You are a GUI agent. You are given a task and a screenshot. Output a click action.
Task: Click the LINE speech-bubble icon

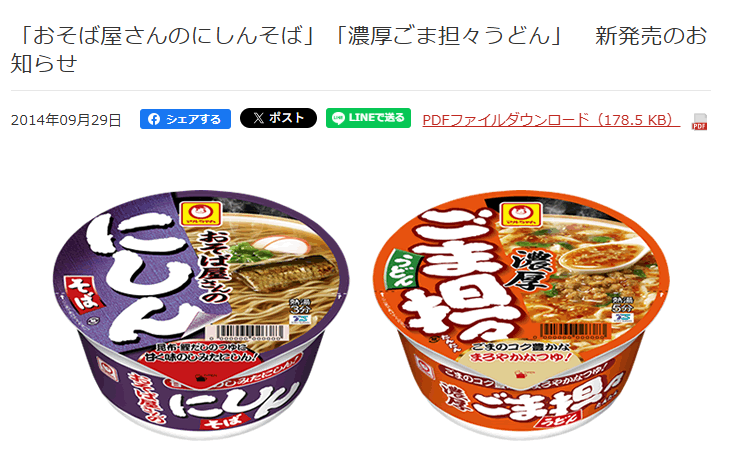[x=338, y=118]
